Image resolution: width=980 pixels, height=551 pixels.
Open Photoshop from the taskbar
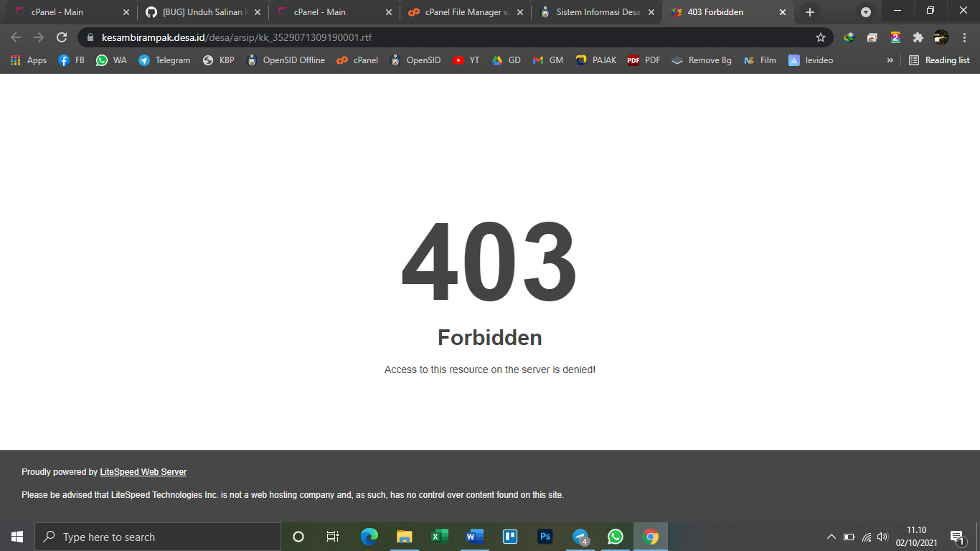[x=545, y=537]
